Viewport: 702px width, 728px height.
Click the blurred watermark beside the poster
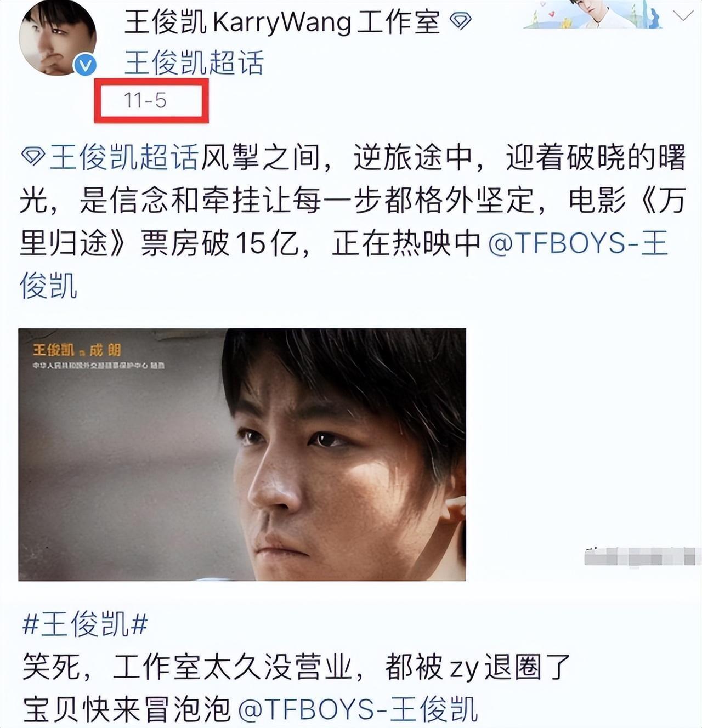[x=643, y=556]
